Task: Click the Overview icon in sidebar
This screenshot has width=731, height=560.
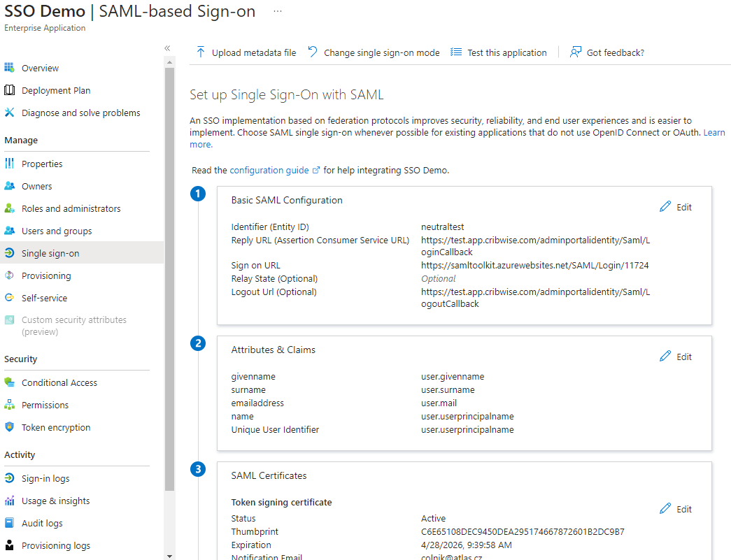Action: [x=10, y=68]
